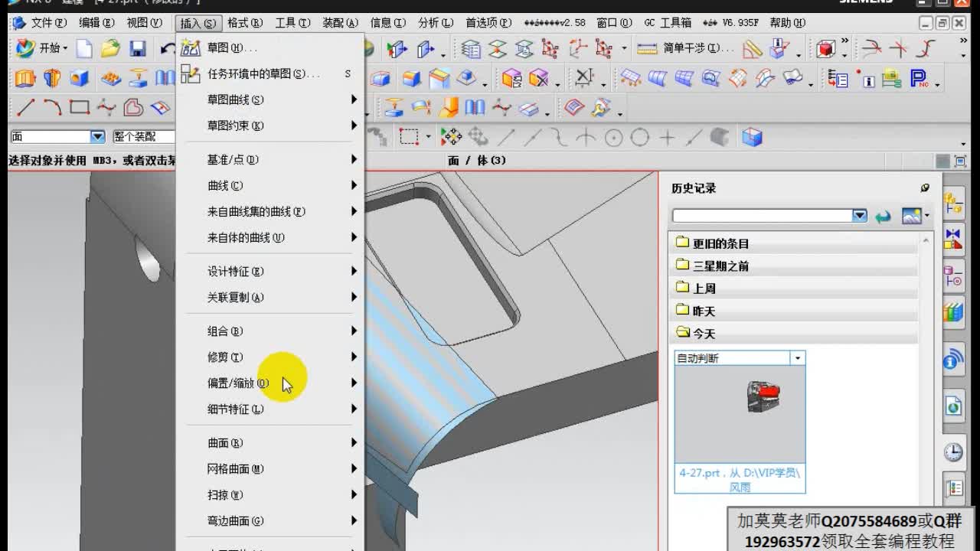Click the Revolve feature icon

[51, 77]
